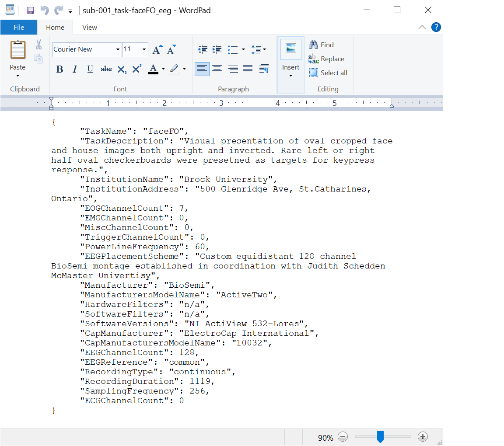Click the zoom in plus button
Image resolution: width=504 pixels, height=446 pixels.
click(x=423, y=436)
